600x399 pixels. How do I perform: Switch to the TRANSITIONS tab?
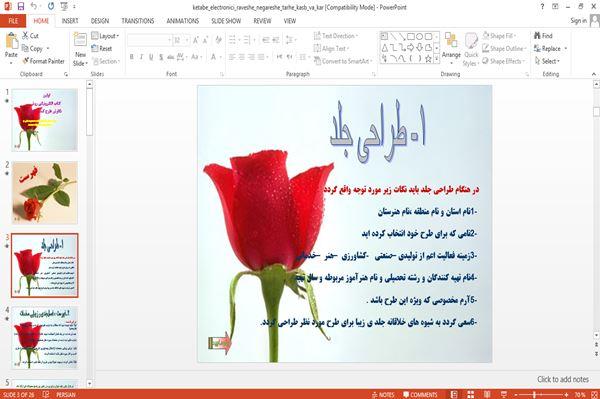138,21
